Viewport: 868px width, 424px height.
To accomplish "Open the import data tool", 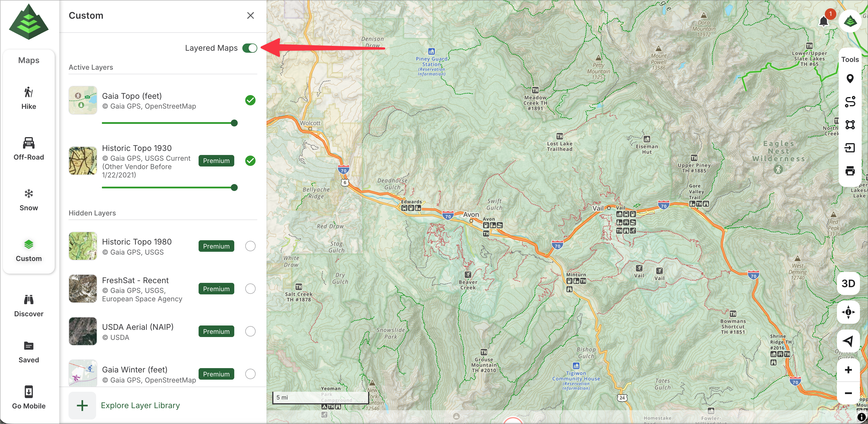I will click(x=850, y=148).
